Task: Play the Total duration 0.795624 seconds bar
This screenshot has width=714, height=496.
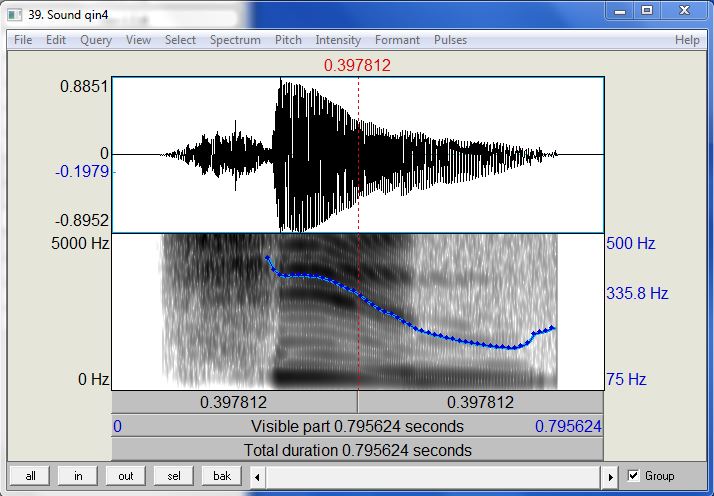Action: [x=357, y=450]
